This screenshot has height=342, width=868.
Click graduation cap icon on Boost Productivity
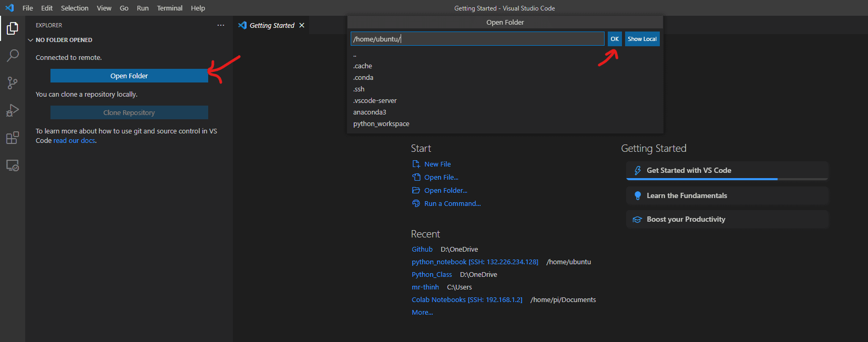(637, 220)
